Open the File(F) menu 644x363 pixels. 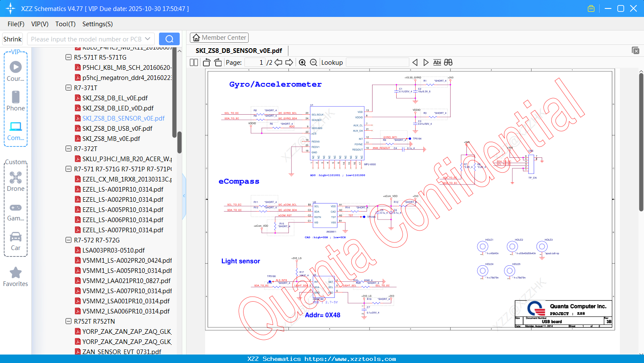point(16,24)
